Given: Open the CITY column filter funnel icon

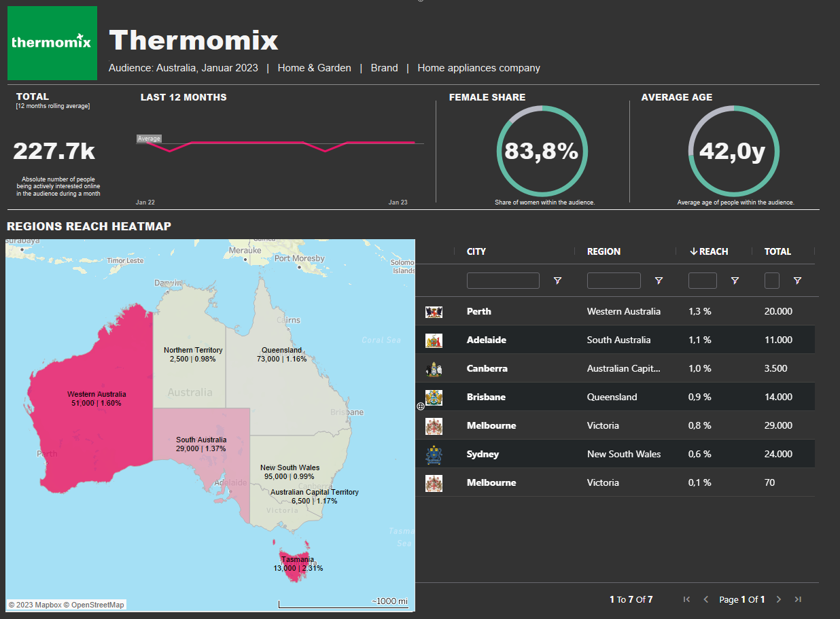Looking at the screenshot, I should 557,281.
